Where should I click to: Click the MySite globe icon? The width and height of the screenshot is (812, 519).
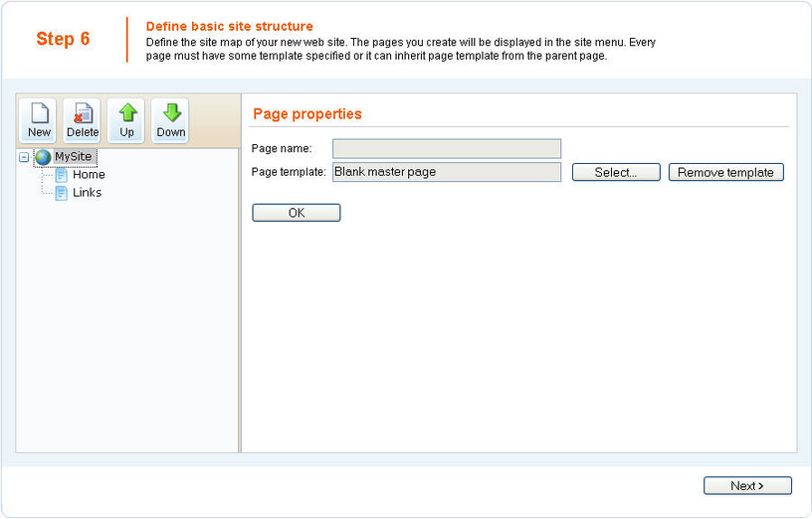pos(43,157)
